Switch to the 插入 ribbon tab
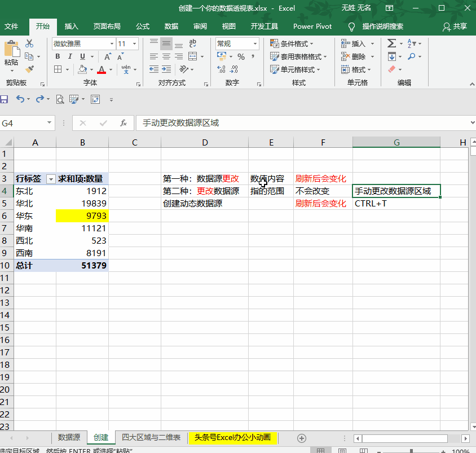The height and width of the screenshot is (453, 476). coord(72,27)
